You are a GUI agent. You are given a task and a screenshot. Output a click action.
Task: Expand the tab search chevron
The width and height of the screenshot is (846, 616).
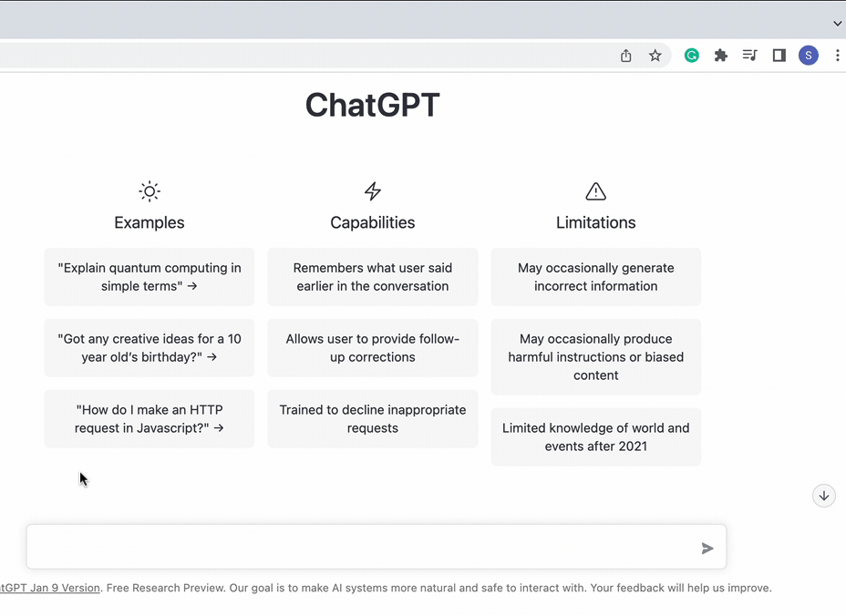(x=838, y=23)
